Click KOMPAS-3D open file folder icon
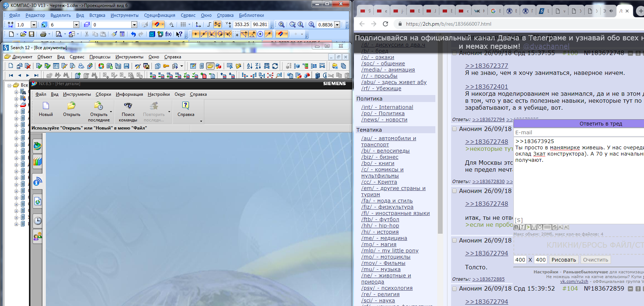Viewport: 644px width, 306px height. 23,34
